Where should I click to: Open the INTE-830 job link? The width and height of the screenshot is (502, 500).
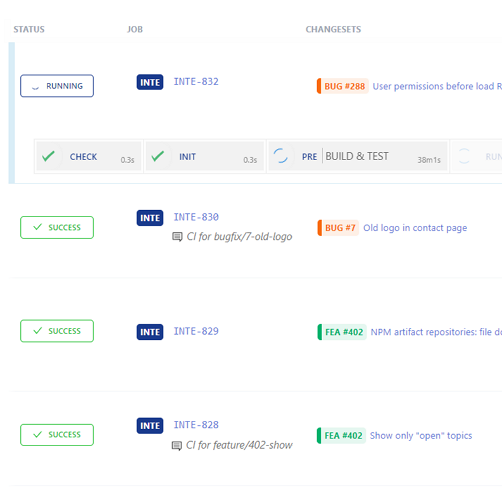pos(196,217)
